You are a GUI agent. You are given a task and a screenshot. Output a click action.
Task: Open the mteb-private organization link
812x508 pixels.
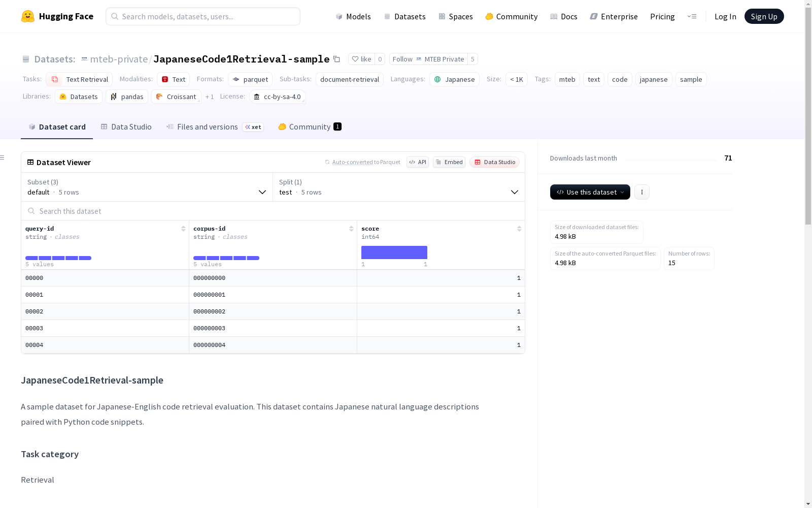click(x=119, y=59)
